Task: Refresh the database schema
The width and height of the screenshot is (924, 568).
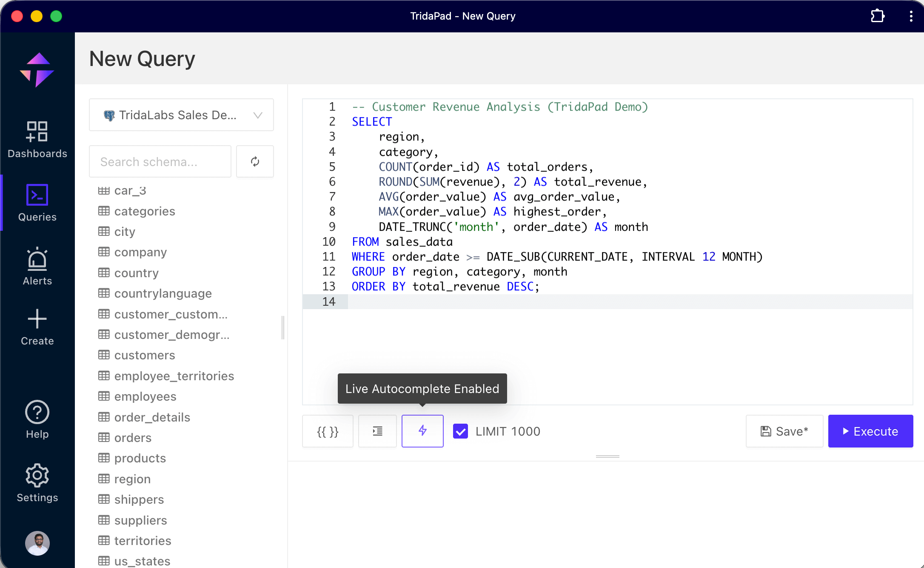Action: tap(255, 161)
